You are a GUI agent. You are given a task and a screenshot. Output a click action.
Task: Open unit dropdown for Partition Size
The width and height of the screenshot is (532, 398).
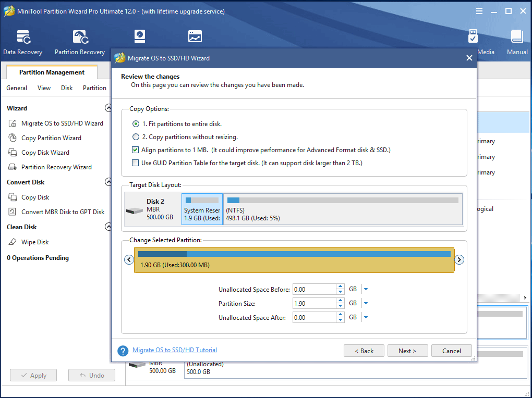click(x=366, y=303)
